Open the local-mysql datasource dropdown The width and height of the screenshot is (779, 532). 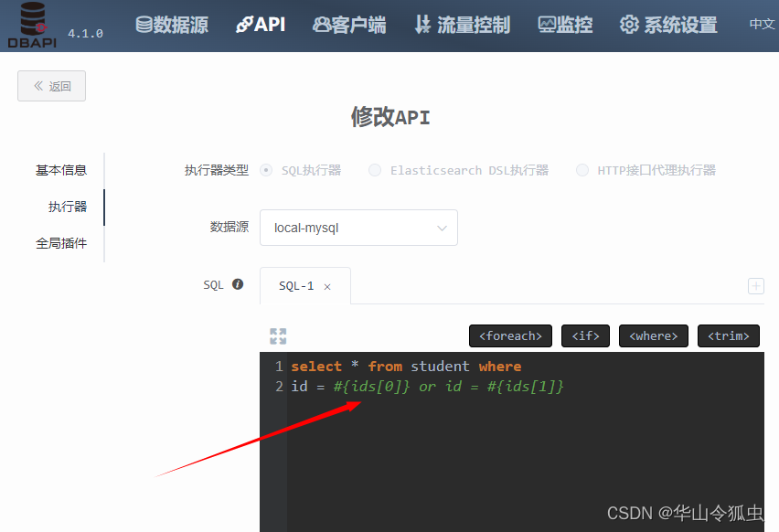click(x=358, y=228)
